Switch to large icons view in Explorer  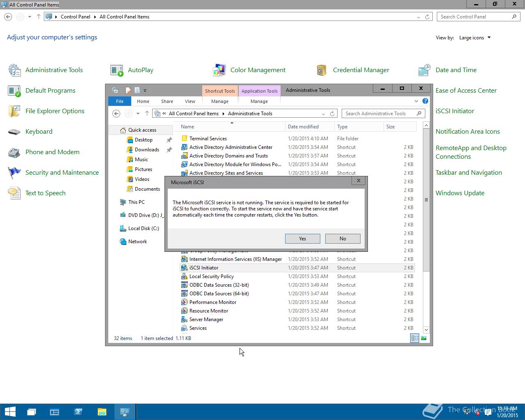(x=424, y=338)
